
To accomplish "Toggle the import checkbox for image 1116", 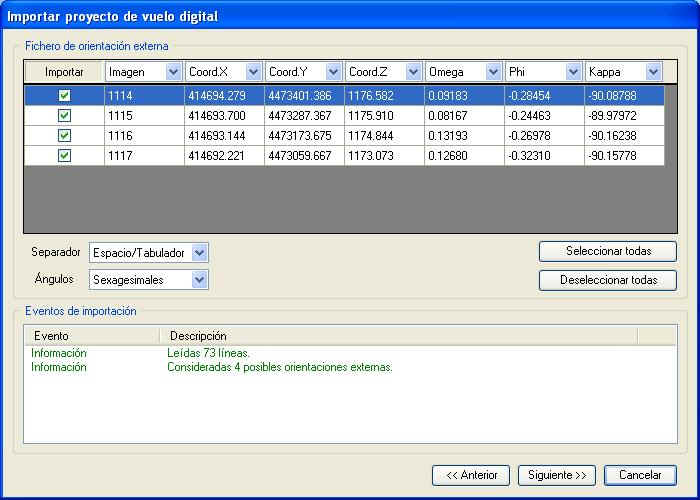I will coord(65,136).
